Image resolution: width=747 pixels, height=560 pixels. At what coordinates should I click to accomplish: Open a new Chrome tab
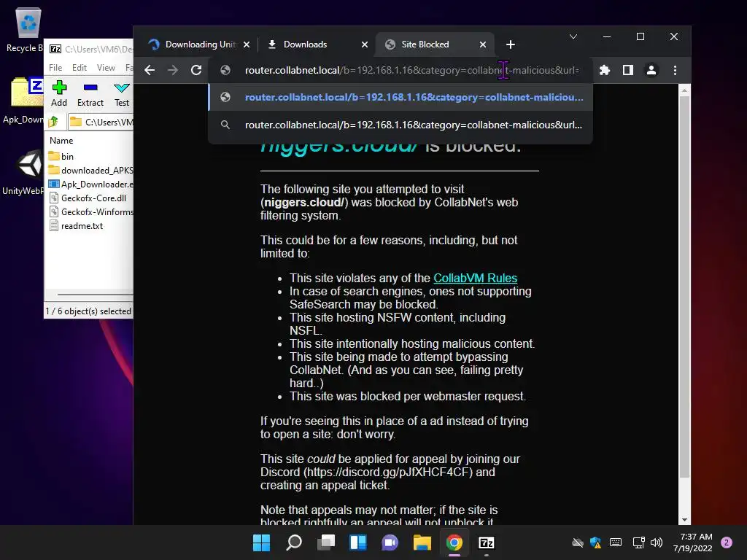[x=510, y=44]
